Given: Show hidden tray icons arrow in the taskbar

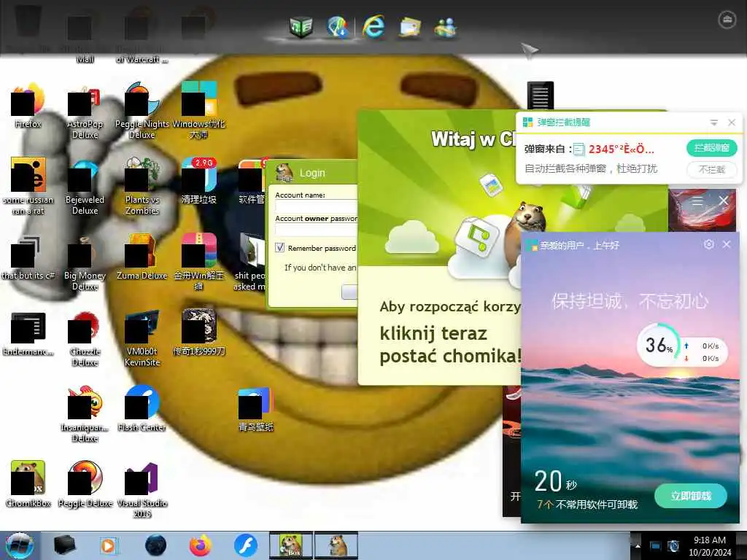Looking at the screenshot, I should point(638,545).
